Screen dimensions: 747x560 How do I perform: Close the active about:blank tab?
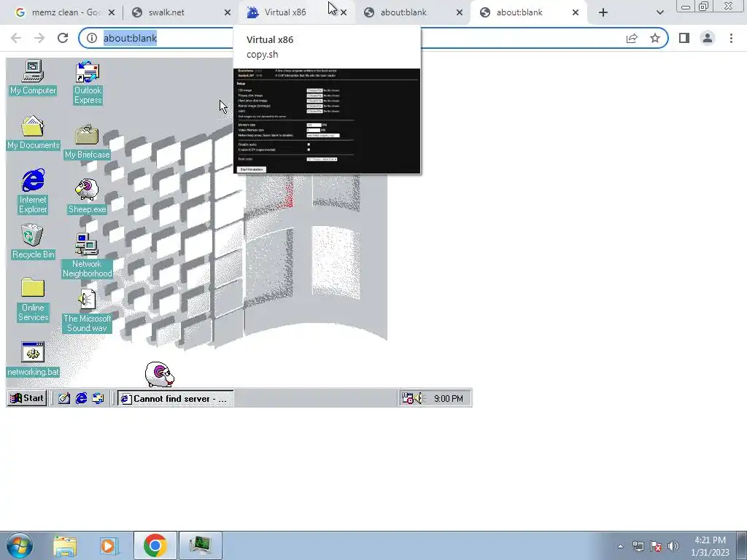point(576,12)
